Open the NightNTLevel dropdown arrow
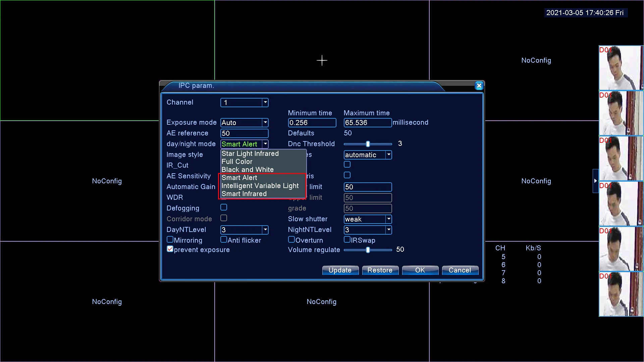This screenshot has height=362, width=644. click(389, 230)
